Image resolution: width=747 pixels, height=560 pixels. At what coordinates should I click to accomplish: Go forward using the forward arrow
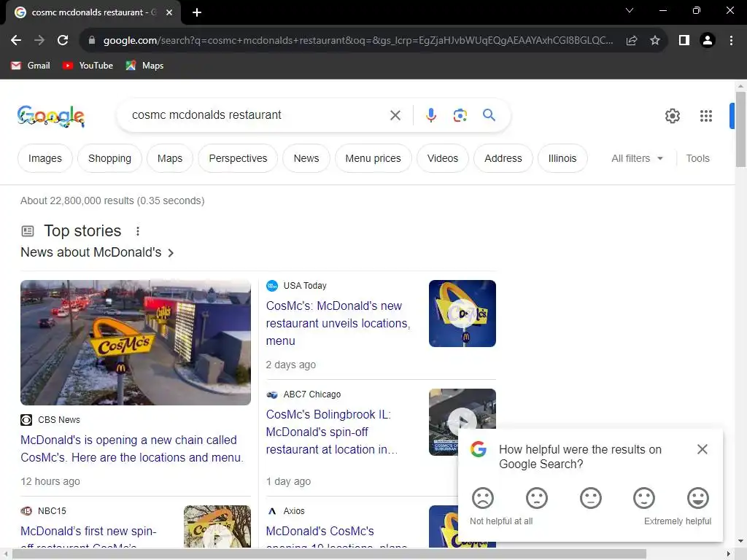pos(39,41)
